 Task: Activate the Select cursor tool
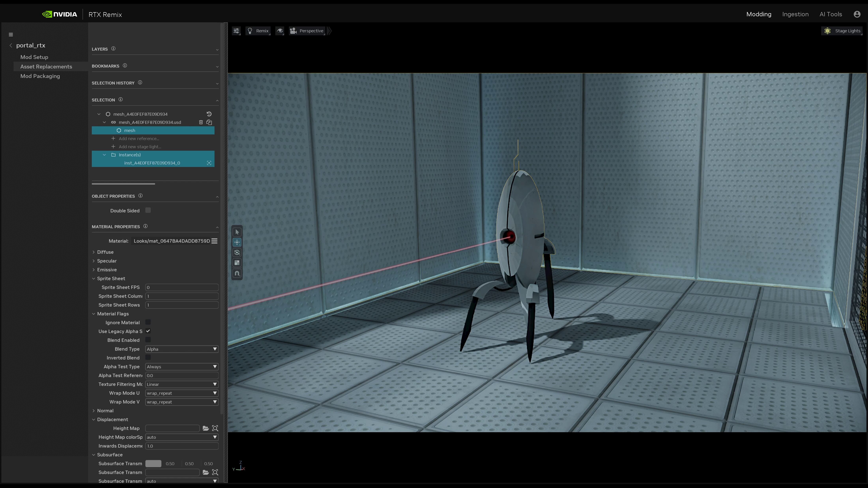pos(237,232)
